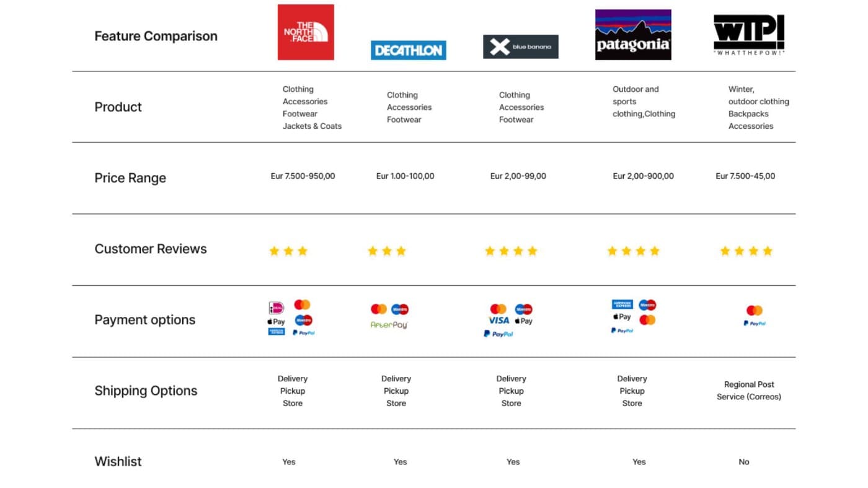Choose the VISA payment logo
This screenshot has width=868, height=488.
(x=498, y=321)
